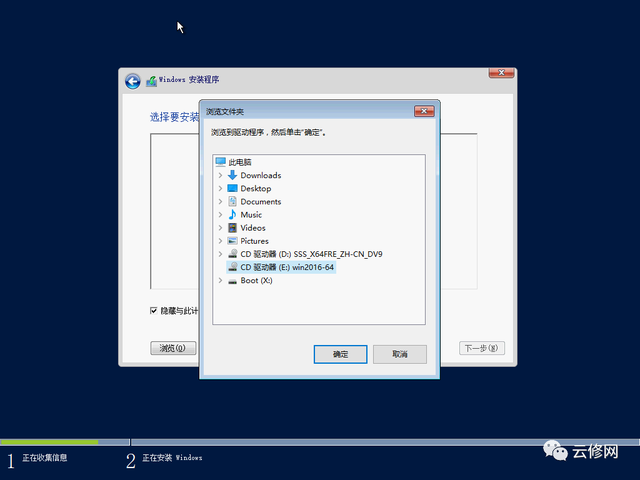Confirm with the 确定 button
This screenshot has width=640, height=480.
pos(340,354)
